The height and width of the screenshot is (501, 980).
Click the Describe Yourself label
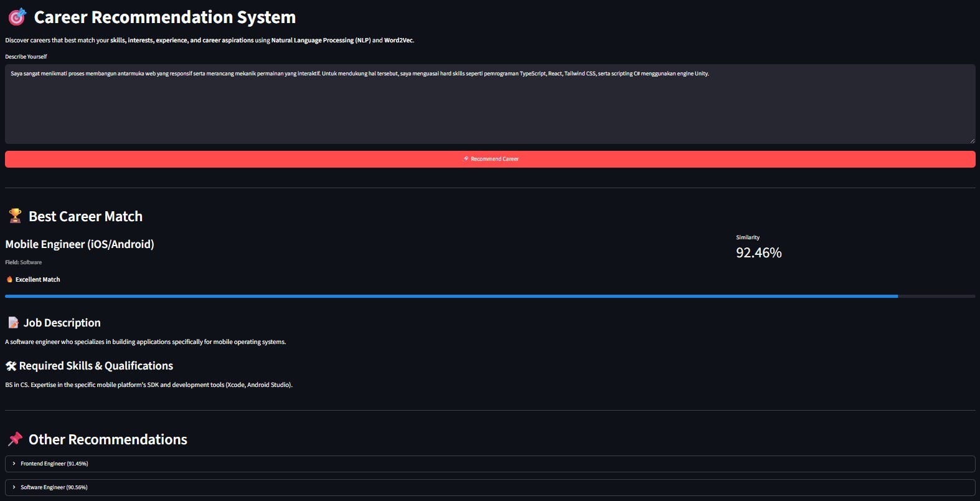26,57
